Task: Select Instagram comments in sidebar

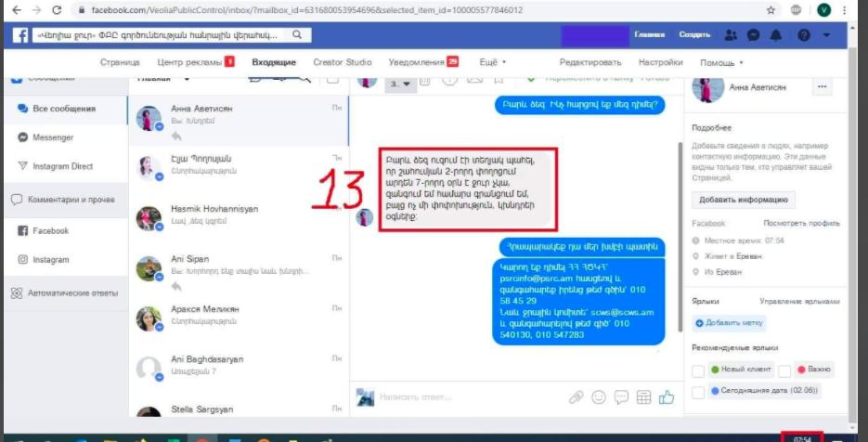Action: coord(65,259)
